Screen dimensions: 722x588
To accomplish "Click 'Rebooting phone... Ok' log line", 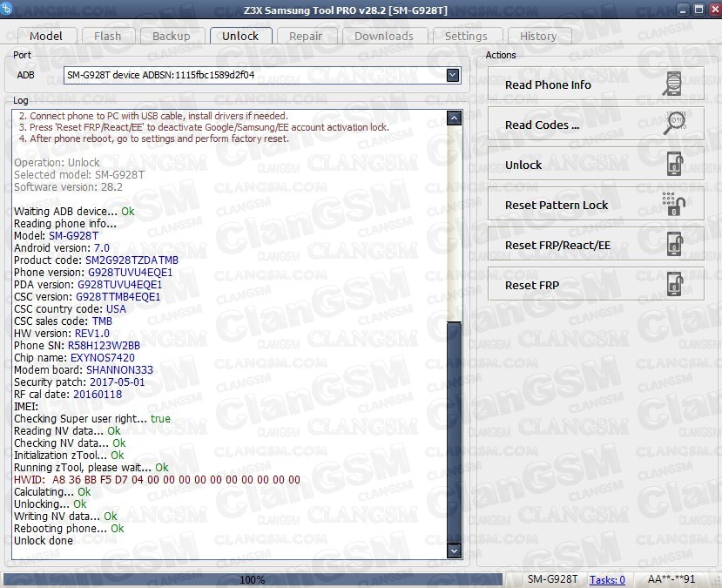I will (x=69, y=528).
